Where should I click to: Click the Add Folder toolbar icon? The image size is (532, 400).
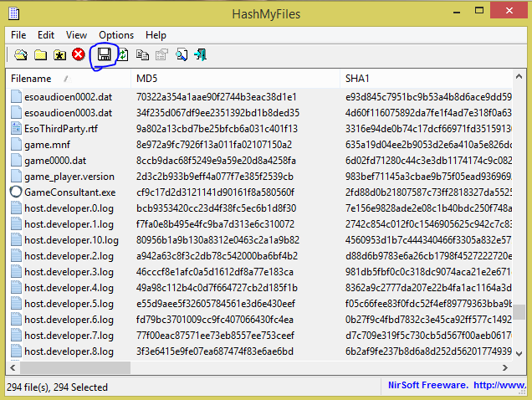point(40,54)
